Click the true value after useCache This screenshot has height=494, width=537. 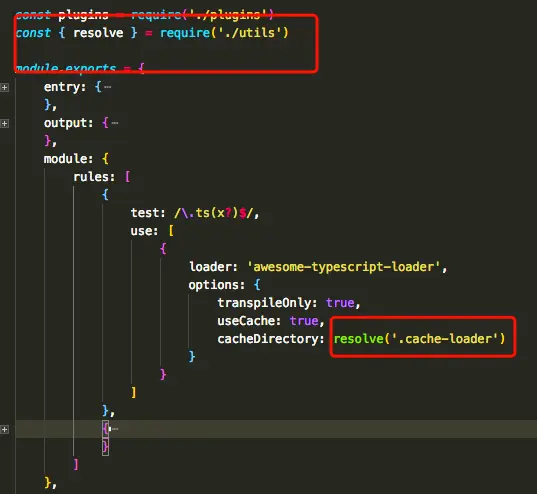pos(304,321)
